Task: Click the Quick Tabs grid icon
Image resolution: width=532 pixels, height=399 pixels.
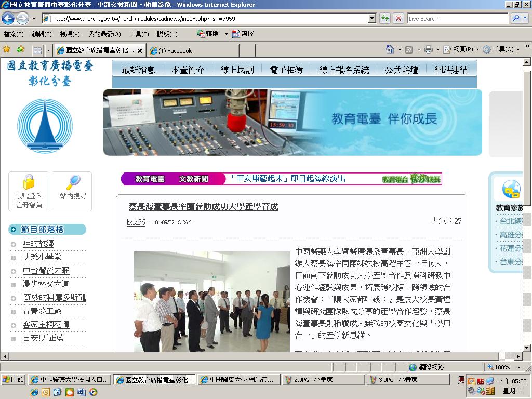Action: point(37,50)
